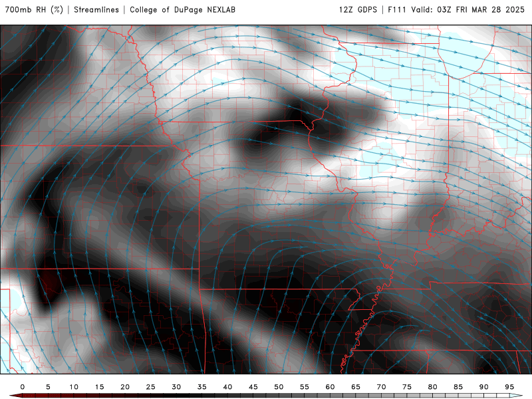The image size is (532, 399).
Task: Click the "700mb RH (%)" title text
Action: (35, 10)
